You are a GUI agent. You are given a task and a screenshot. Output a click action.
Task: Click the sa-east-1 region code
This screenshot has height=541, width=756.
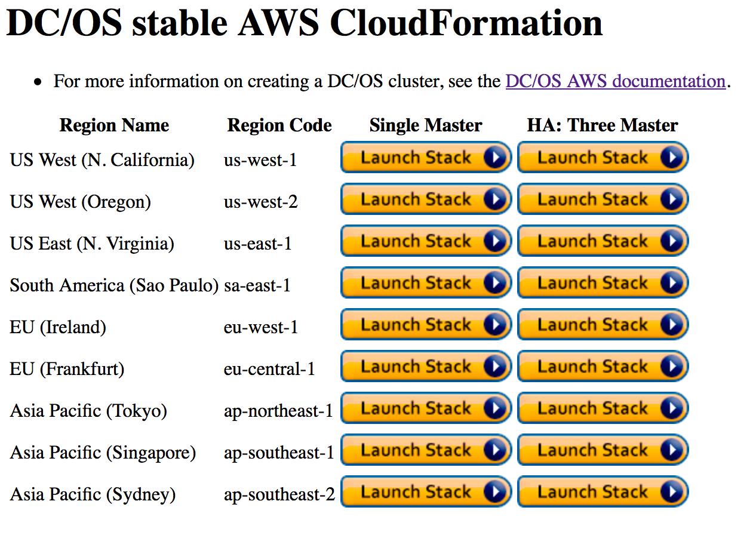point(257,285)
